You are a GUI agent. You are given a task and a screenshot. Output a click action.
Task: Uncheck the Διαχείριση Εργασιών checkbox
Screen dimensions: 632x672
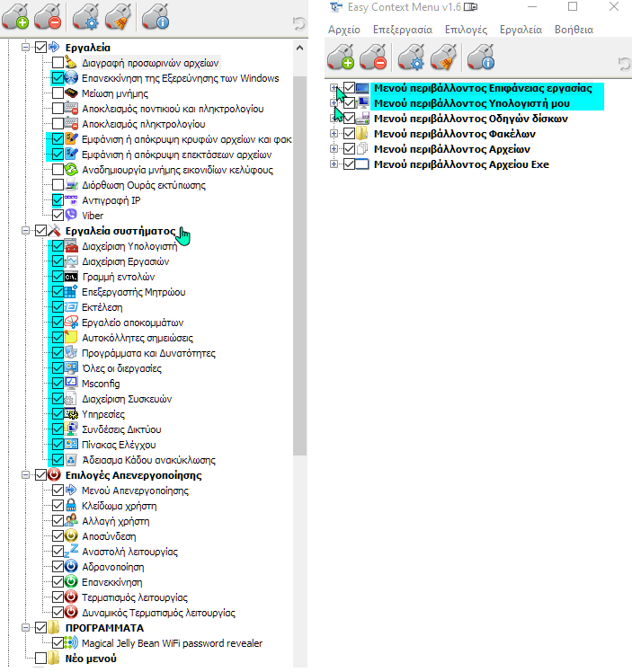coord(58,261)
